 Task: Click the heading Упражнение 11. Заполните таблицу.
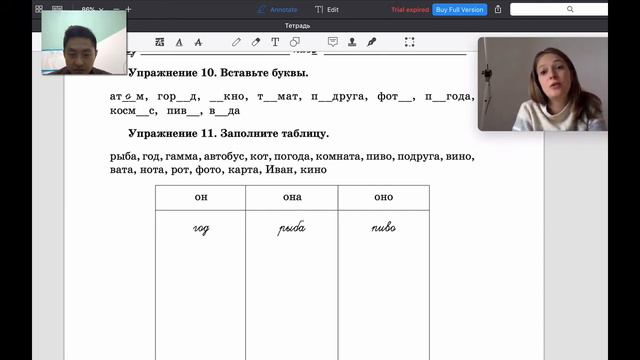click(x=229, y=133)
